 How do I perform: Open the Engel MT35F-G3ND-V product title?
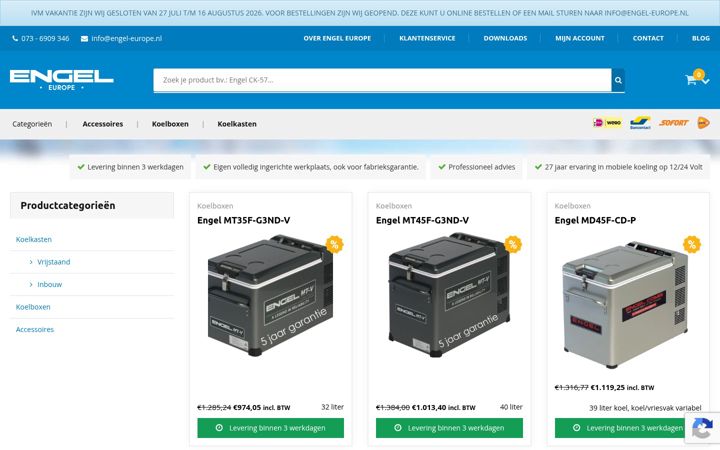tap(243, 220)
